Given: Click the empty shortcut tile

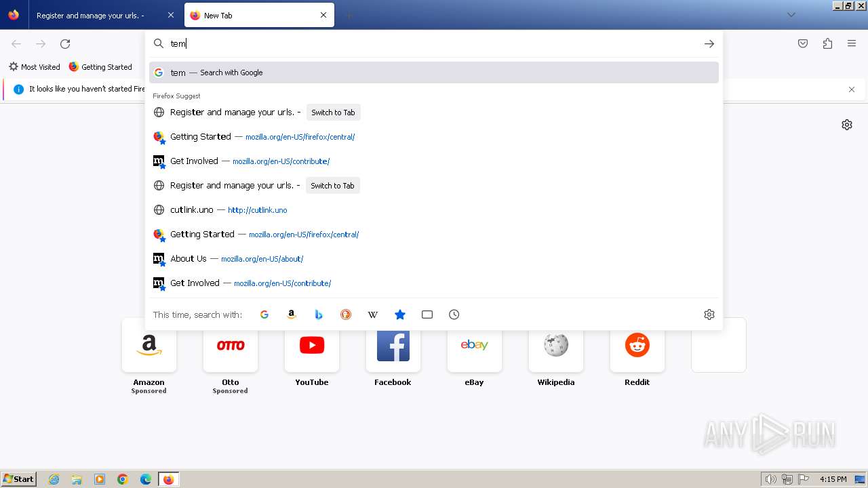Looking at the screenshot, I should (719, 345).
